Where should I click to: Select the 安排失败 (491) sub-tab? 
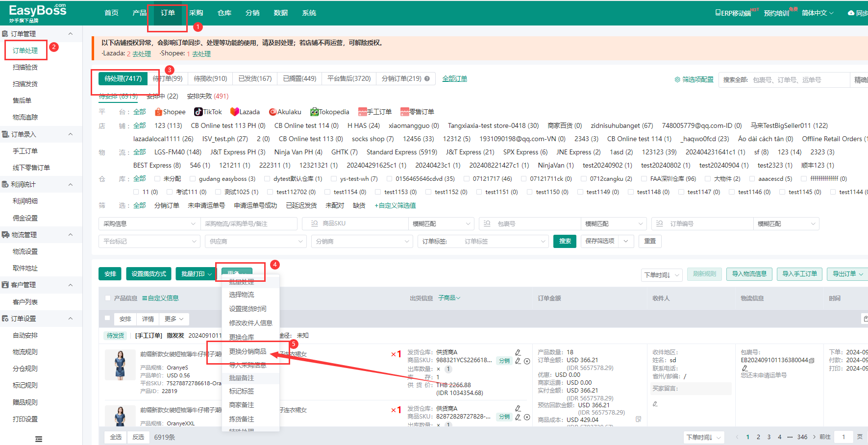coord(208,96)
